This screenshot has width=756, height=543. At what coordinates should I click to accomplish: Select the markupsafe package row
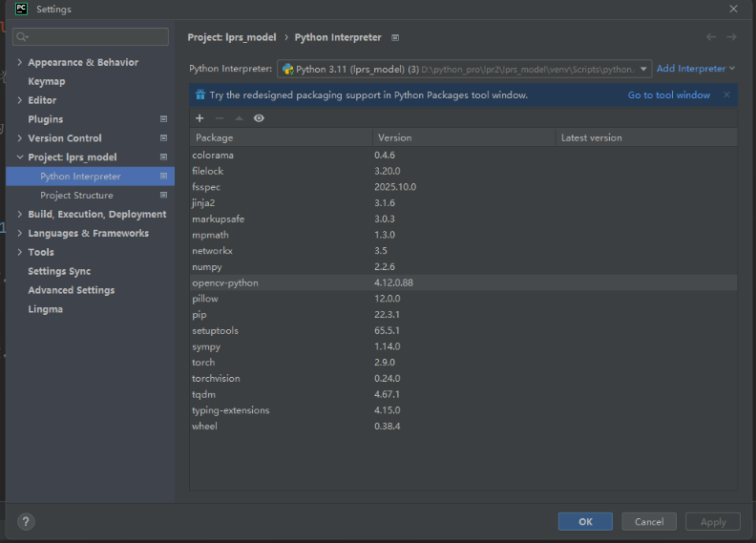(x=463, y=219)
